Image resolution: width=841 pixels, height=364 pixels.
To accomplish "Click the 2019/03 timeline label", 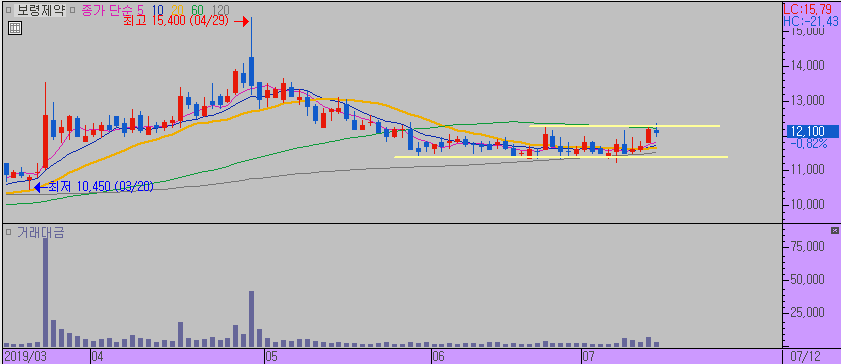I will coord(25,356).
